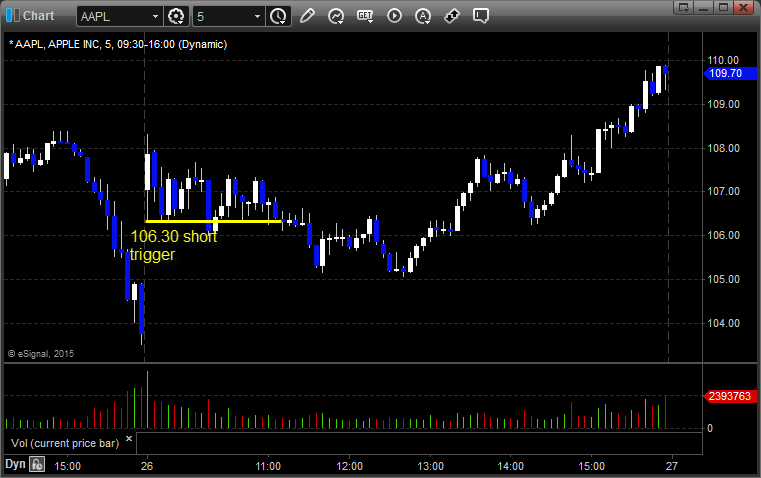Viewport: 761px width, 478px height.
Task: Click the date 27 axis label
Action: click(672, 466)
